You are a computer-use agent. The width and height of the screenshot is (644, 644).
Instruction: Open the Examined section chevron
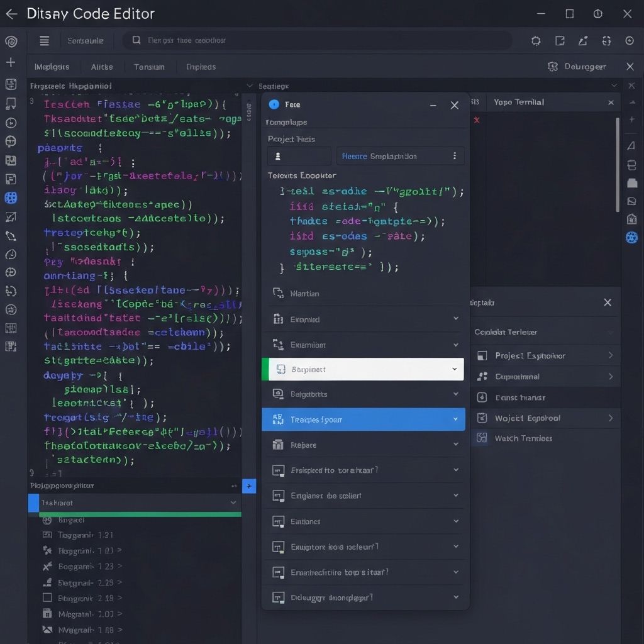click(457, 319)
